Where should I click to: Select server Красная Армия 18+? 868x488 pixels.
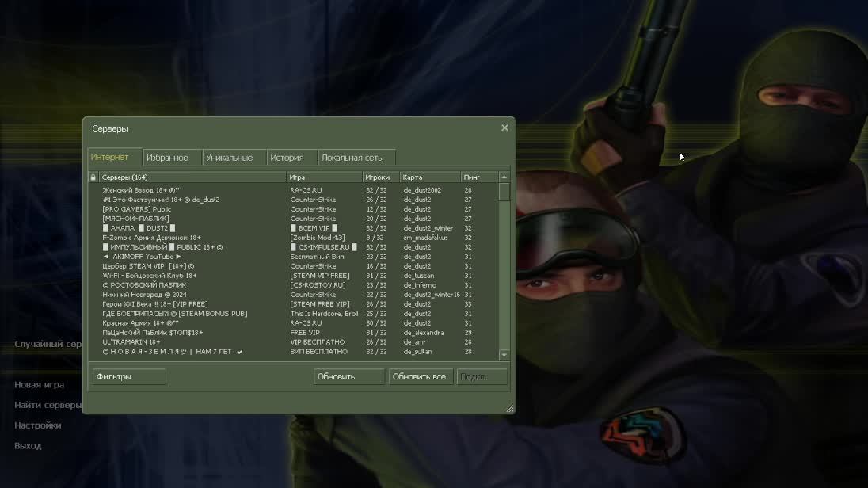click(293, 323)
